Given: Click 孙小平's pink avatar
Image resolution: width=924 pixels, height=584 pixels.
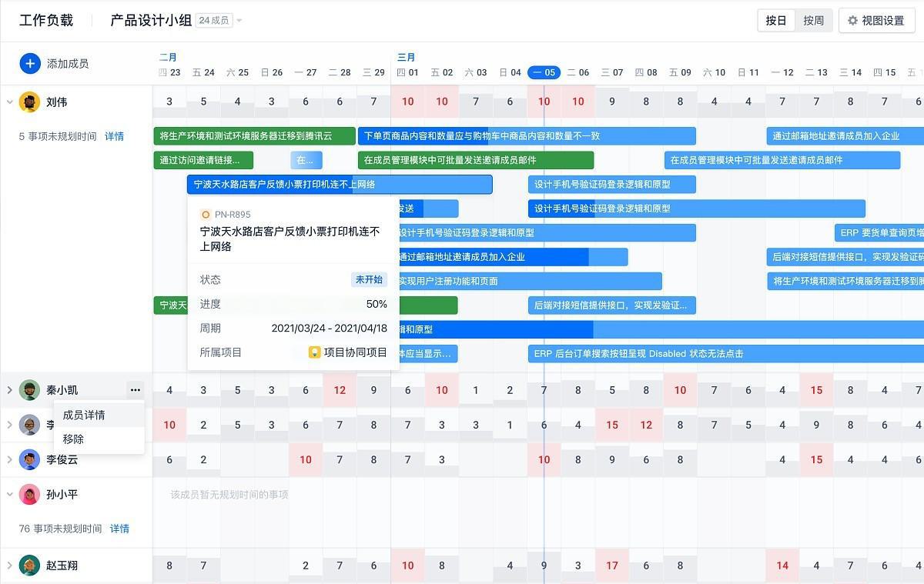Looking at the screenshot, I should click(30, 494).
